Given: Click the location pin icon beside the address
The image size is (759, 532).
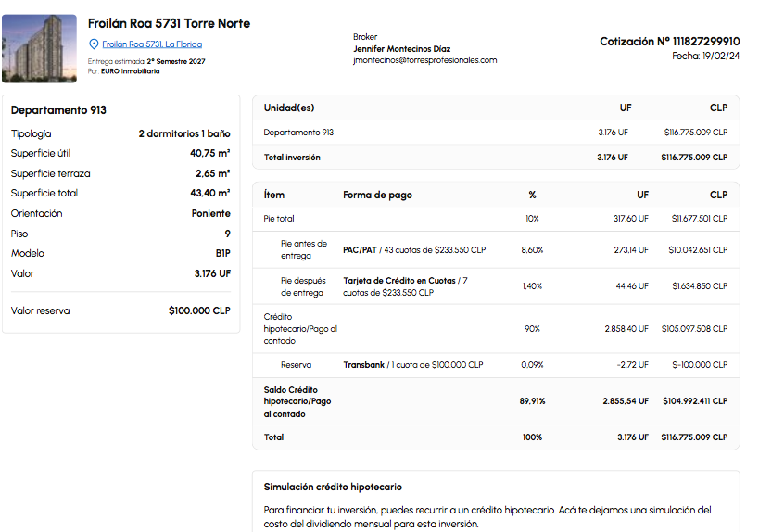Looking at the screenshot, I should tap(93, 44).
